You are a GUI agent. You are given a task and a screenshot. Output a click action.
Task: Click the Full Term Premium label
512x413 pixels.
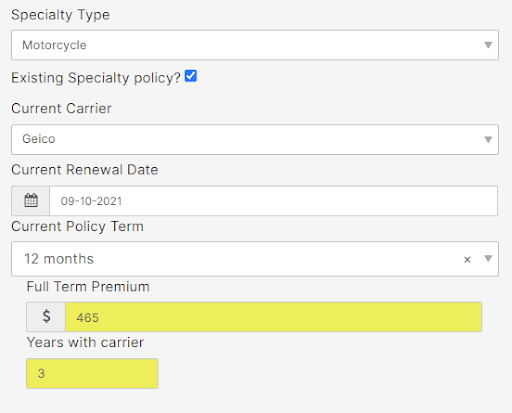tap(88, 287)
